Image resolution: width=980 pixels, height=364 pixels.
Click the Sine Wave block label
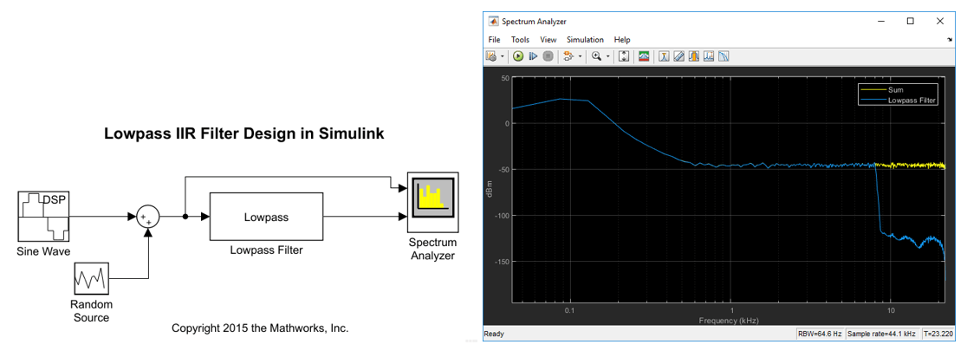[x=43, y=251]
